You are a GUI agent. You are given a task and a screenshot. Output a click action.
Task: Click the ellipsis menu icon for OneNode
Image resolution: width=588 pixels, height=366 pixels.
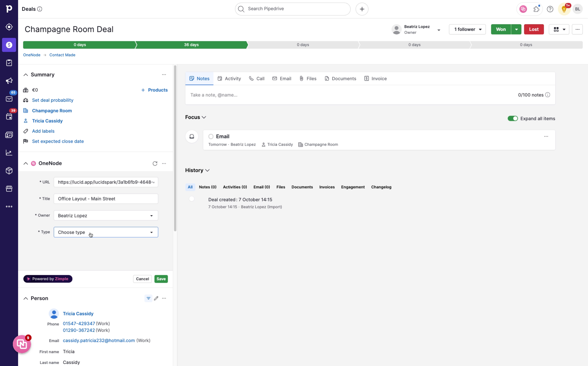click(164, 163)
